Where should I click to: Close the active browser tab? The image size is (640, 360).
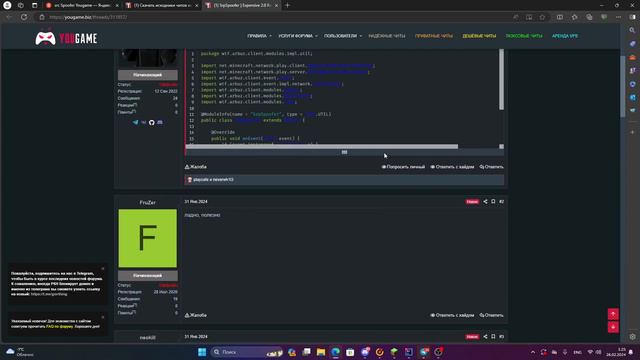pyautogui.click(x=276, y=5)
